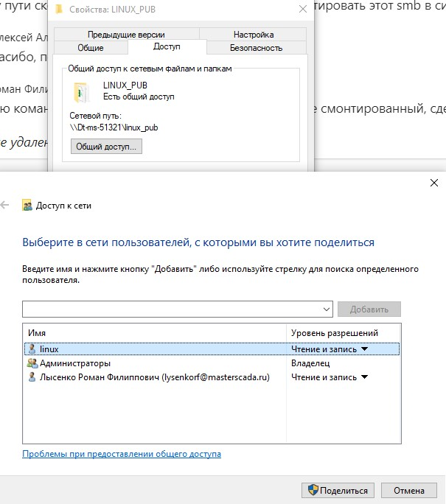The image size is (446, 504).
Task: Click the back arrow in sharing wizard
Action: pyautogui.click(x=6, y=206)
